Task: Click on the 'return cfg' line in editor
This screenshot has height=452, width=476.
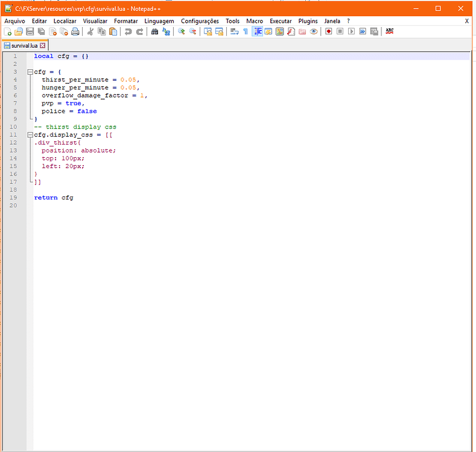Action: click(x=54, y=198)
